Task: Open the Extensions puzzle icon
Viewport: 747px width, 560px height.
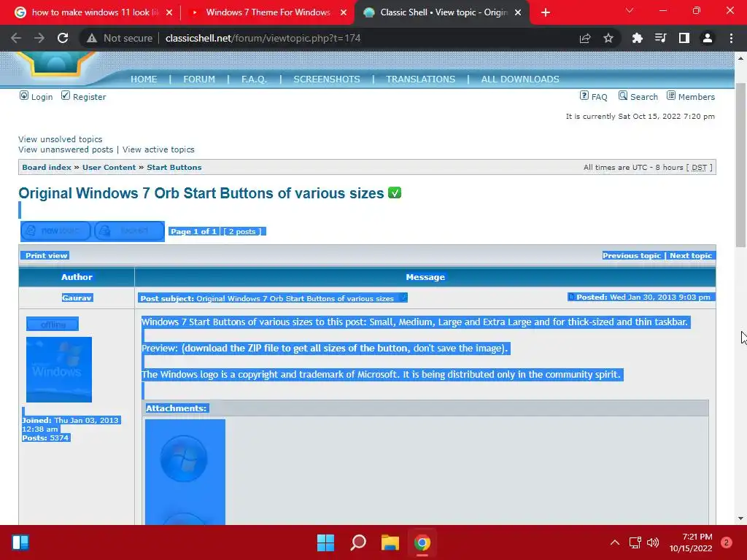Action: pyautogui.click(x=638, y=38)
